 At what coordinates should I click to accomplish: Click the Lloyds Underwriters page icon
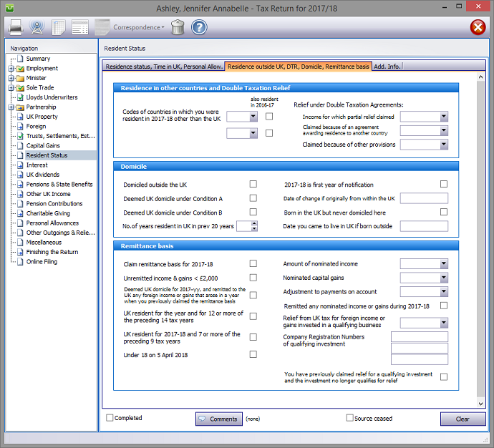[20, 97]
